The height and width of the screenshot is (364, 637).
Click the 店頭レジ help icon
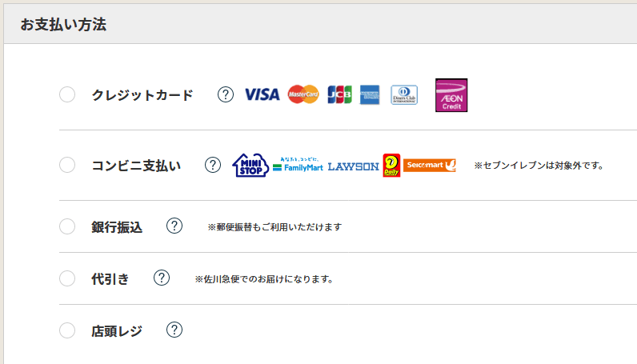click(x=174, y=330)
